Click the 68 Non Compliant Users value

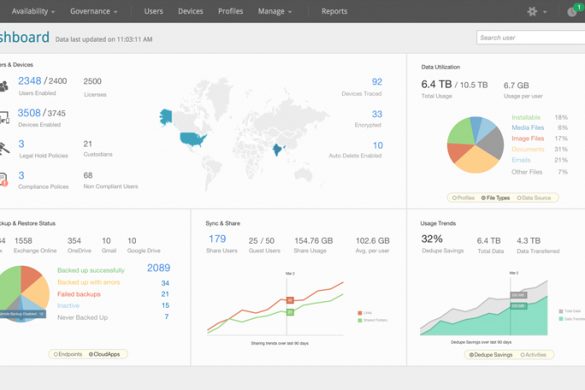[88, 175]
